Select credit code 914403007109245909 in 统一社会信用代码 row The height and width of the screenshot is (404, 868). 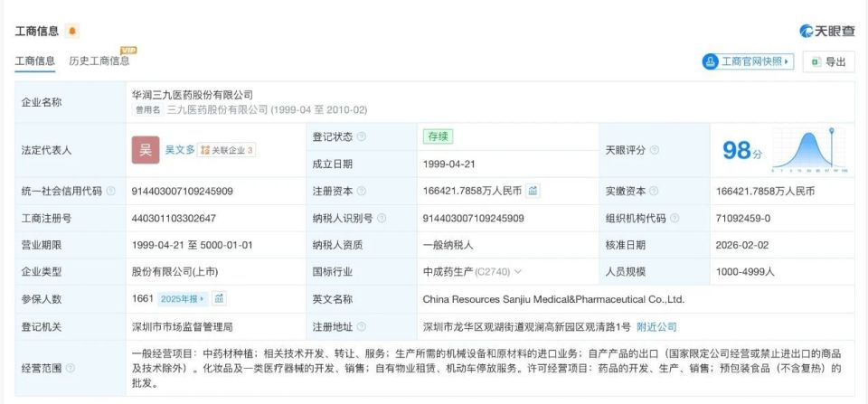point(182,192)
